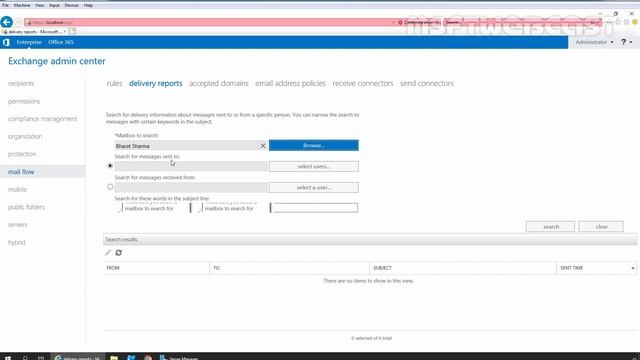Open the Machine menu in VM window
640x360 pixels.
click(x=22, y=5)
